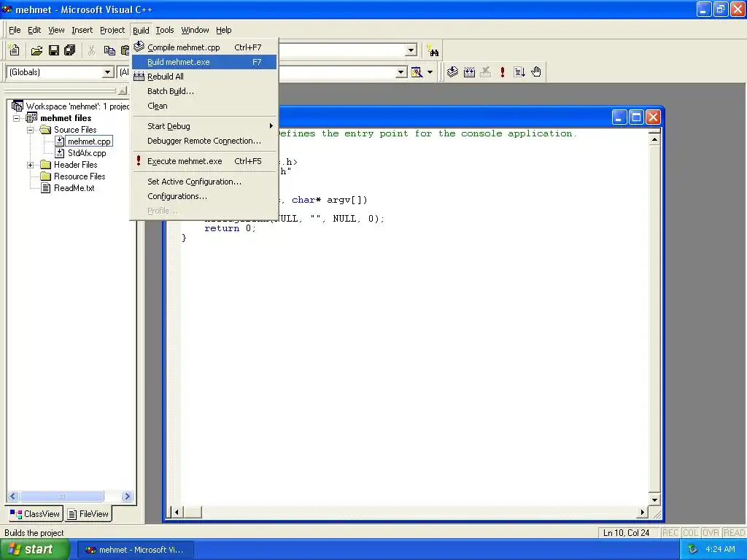Open the (Globals) class dropdown

click(x=108, y=72)
